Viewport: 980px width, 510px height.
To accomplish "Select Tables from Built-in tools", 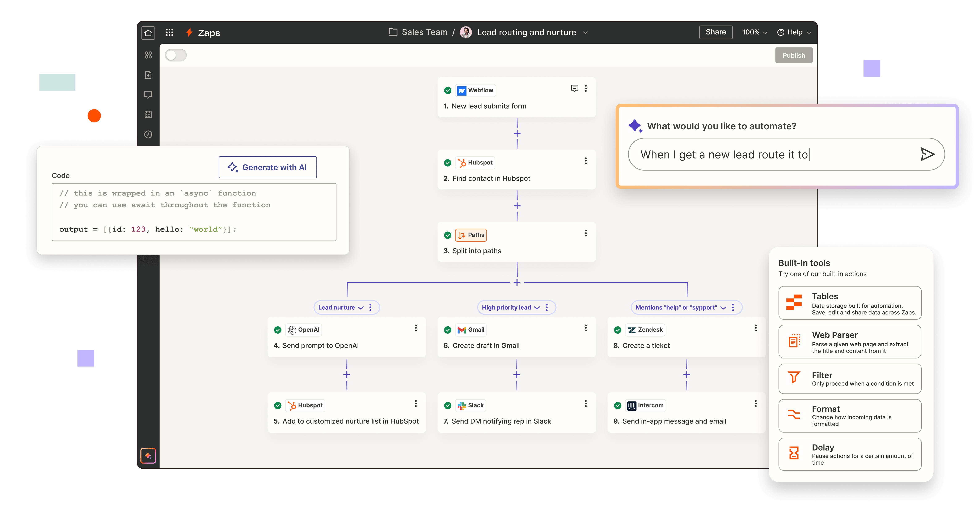I will [x=849, y=303].
